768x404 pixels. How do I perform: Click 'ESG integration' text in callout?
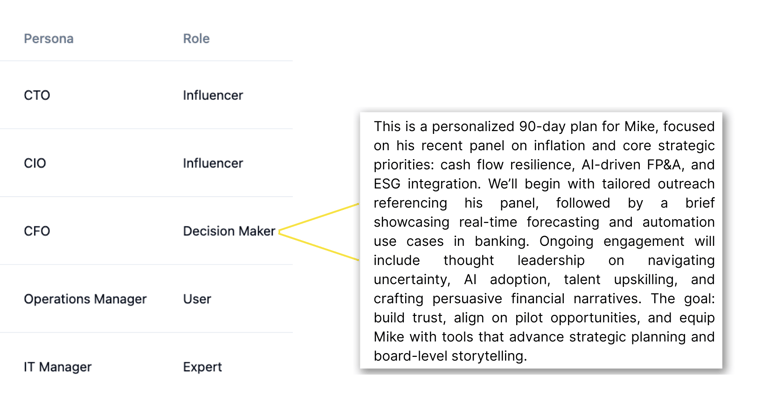[426, 184]
